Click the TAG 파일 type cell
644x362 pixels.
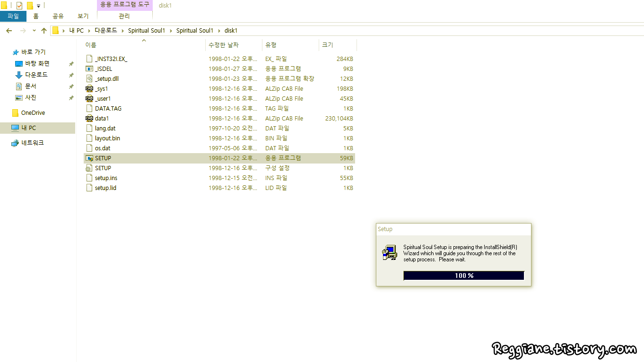277,109
